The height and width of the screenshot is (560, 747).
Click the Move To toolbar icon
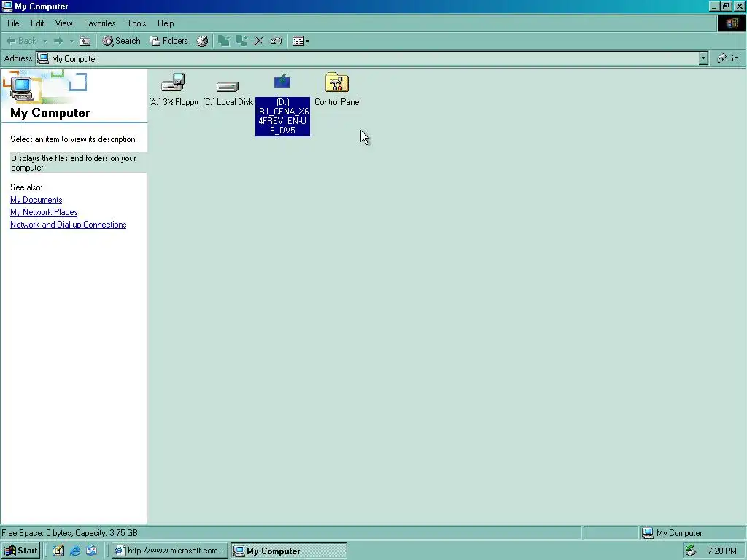(x=223, y=41)
